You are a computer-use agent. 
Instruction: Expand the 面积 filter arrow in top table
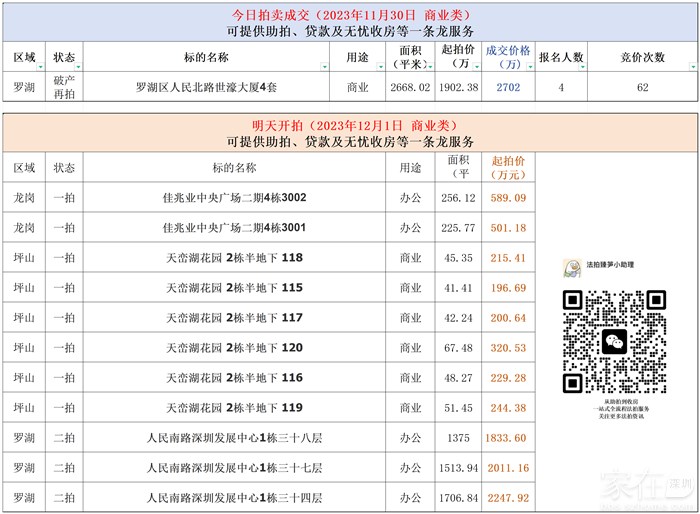(430, 67)
